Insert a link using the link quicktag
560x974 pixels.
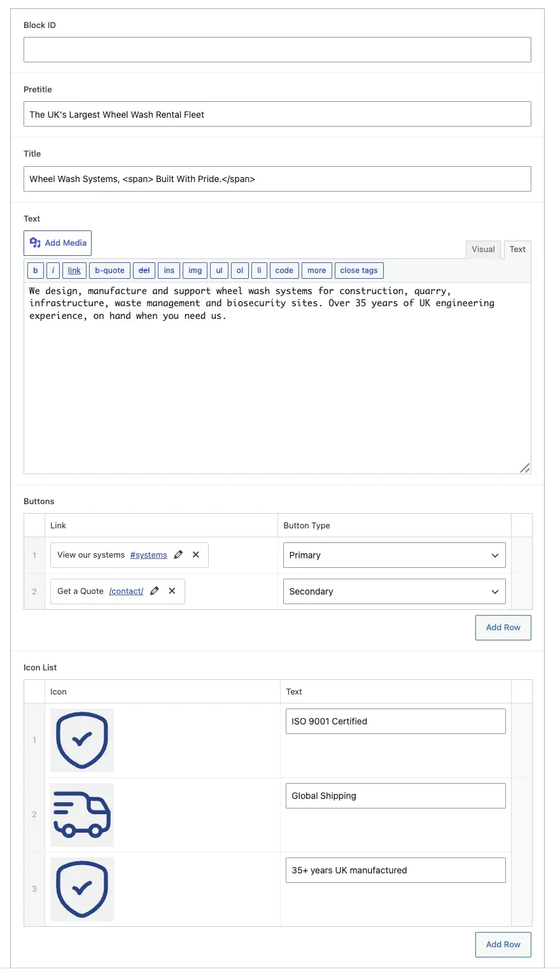(74, 271)
